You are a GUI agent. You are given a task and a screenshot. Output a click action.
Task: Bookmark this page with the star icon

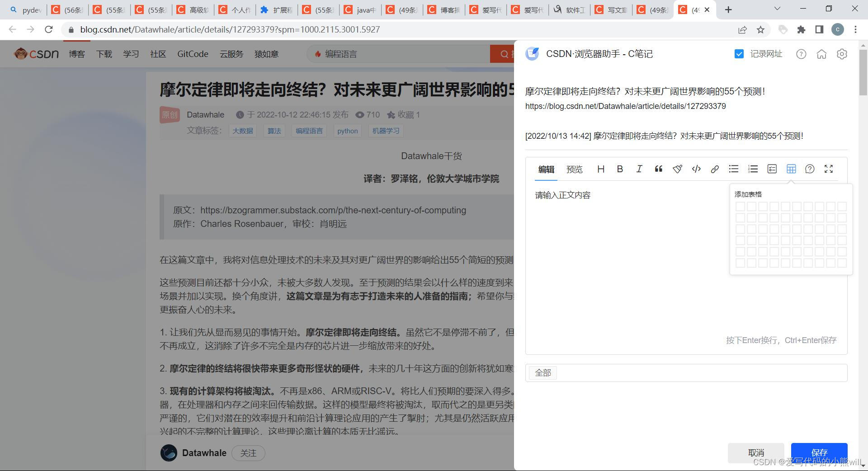pyautogui.click(x=760, y=30)
